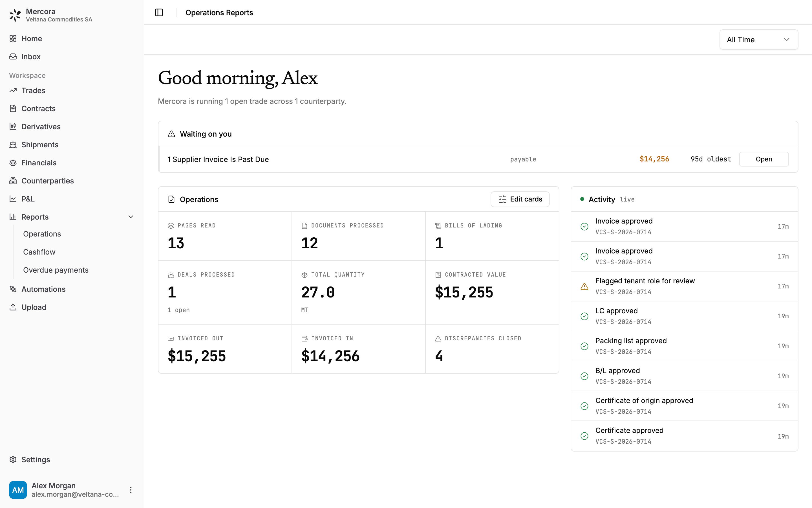Screen dimensions: 812x508
Task: Click the Trades trend icon
Action: [x=13, y=90]
